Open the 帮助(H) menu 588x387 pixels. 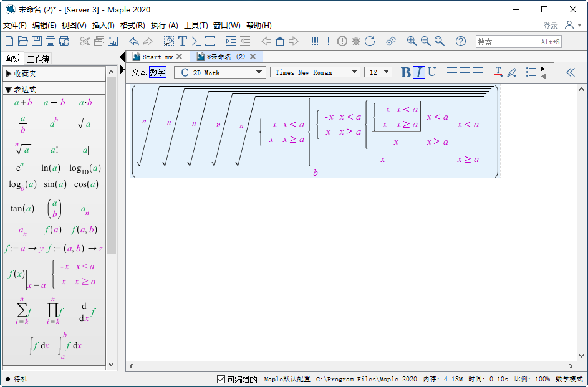tap(259, 26)
